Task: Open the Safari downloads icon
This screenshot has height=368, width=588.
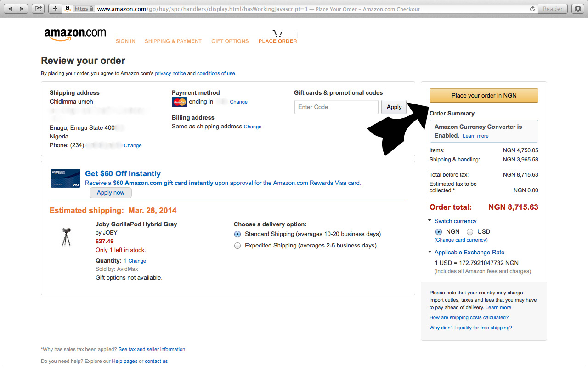Action: pyautogui.click(x=578, y=9)
